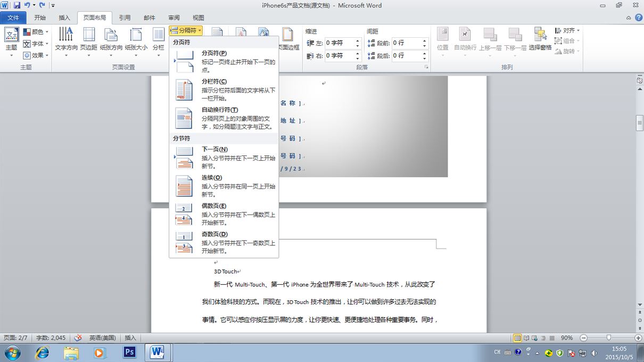
Task: Choose 自动换行符(T) text wrapping break
Action: click(224, 118)
